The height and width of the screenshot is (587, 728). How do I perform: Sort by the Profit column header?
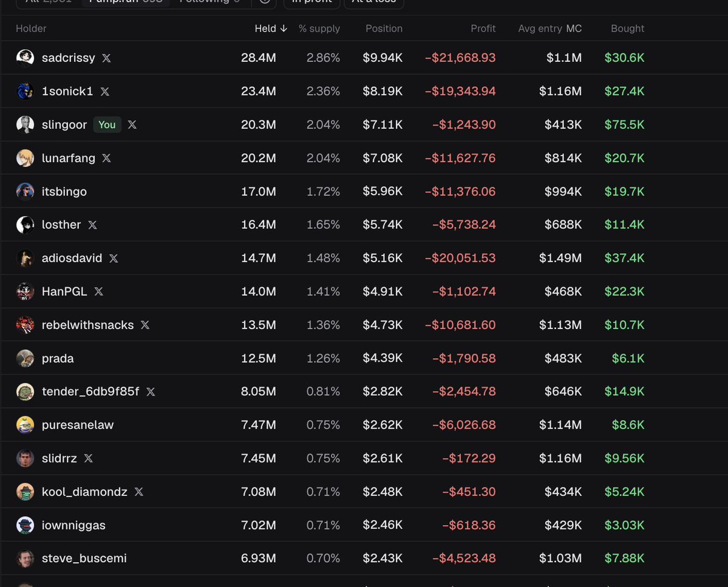point(483,29)
